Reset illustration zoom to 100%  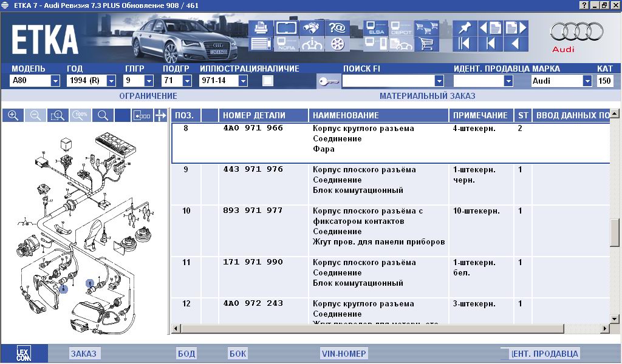81,115
